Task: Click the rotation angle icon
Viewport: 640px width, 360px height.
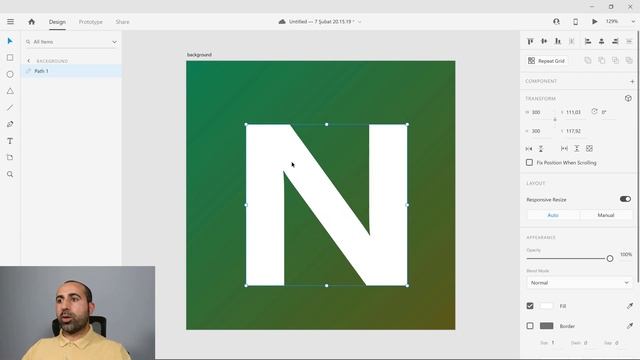Action: click(594, 111)
